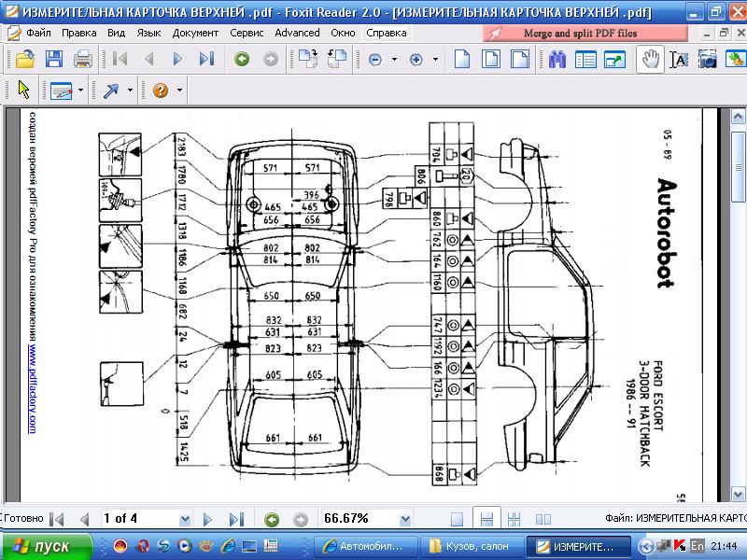Expand typewriter tool dropdown arrow
Screen dimensions: 747x560
click(80, 90)
